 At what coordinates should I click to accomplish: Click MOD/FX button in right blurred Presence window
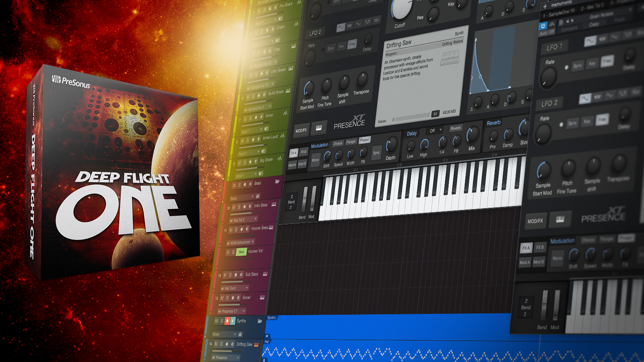pyautogui.click(x=535, y=221)
